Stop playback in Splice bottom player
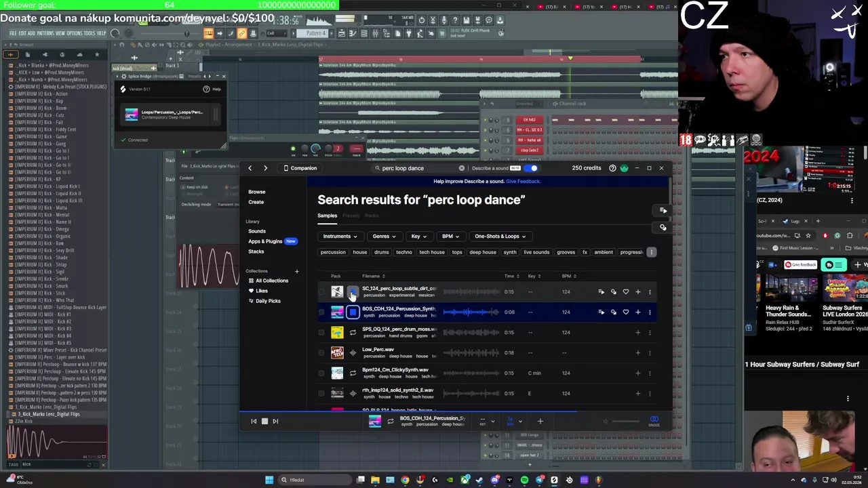 tap(264, 422)
